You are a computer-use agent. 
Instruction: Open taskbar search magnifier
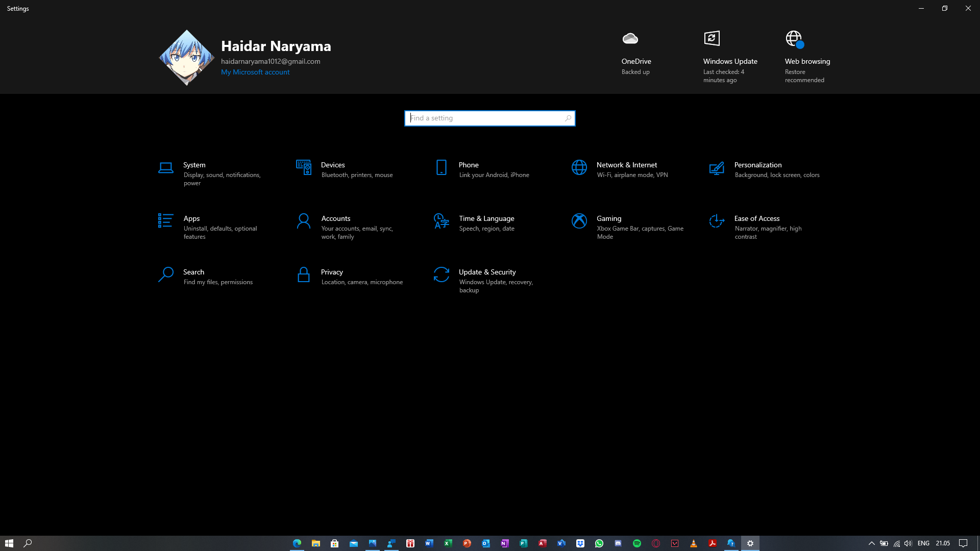coord(28,543)
